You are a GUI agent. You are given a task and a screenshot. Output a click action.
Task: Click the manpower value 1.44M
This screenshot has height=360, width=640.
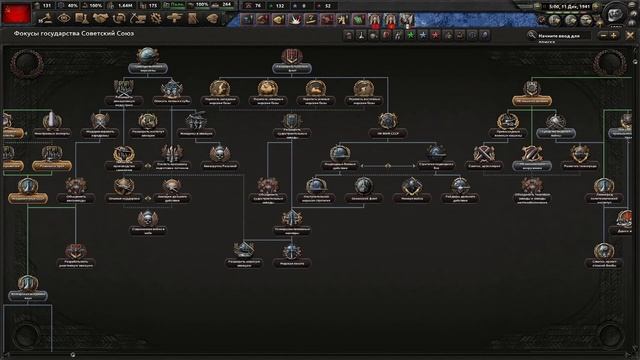[124, 6]
